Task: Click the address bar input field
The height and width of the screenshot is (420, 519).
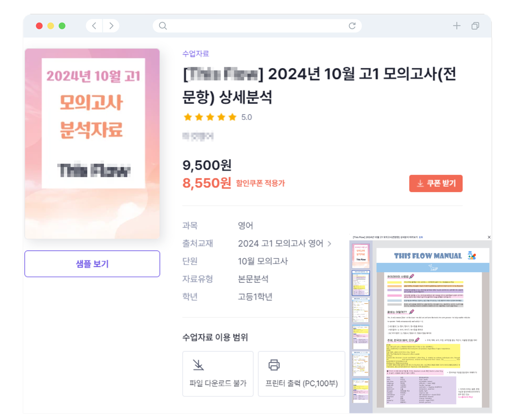Action: coord(257,26)
